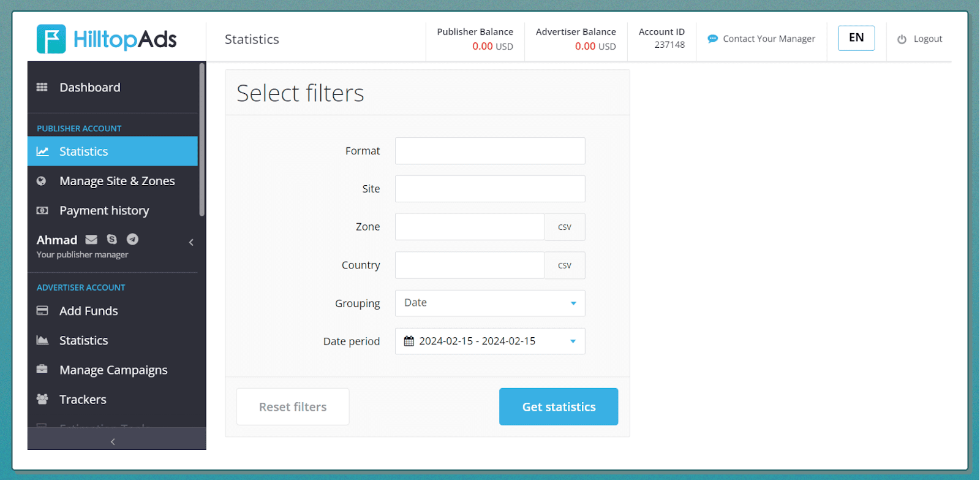Click the Dashboard grid icon

pos(42,87)
